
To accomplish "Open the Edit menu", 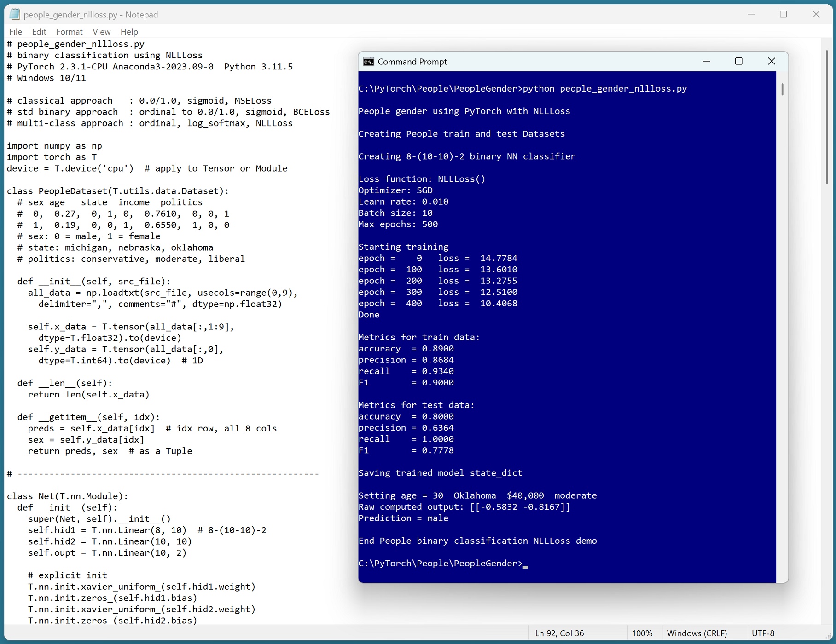I will pyautogui.click(x=39, y=32).
